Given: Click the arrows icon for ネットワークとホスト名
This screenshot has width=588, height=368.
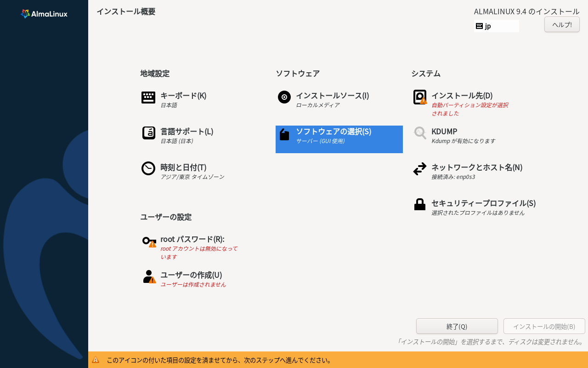Looking at the screenshot, I should pos(420,169).
